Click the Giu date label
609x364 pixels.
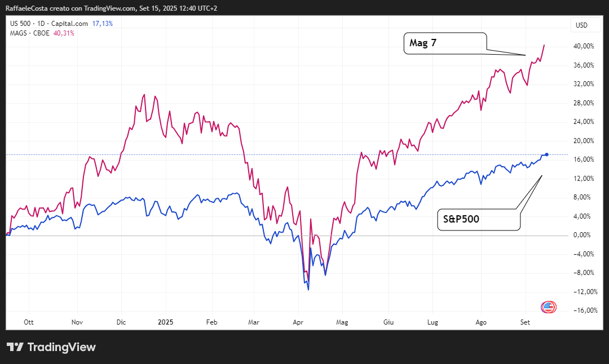pos(389,322)
